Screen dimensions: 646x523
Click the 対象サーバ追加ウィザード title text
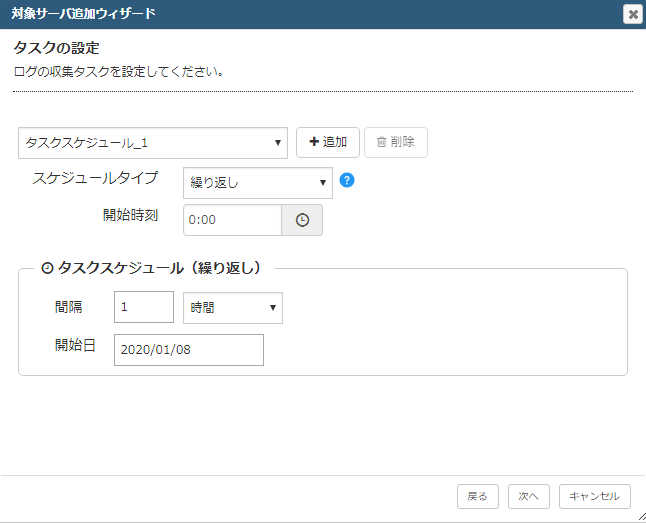coord(83,14)
